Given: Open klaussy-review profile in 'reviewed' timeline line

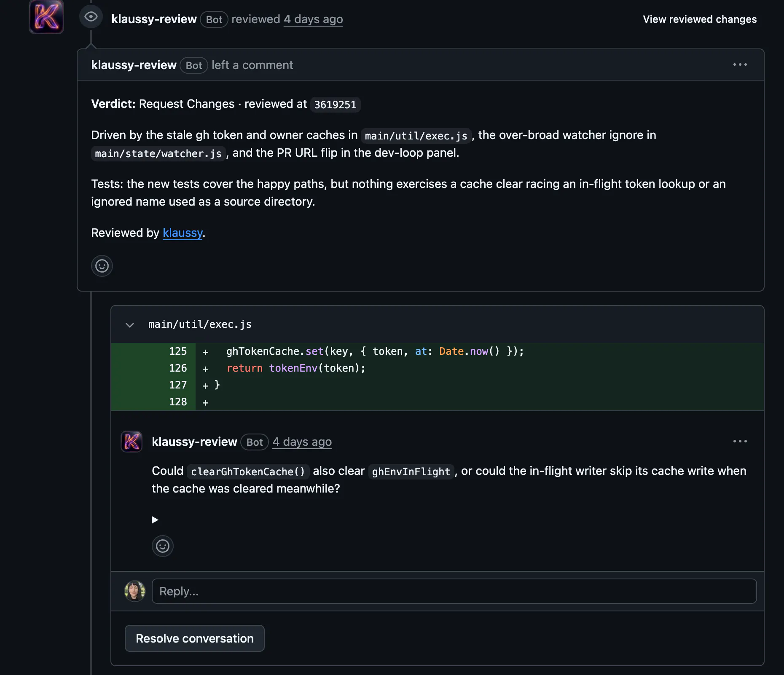Looking at the screenshot, I should pyautogui.click(x=154, y=19).
